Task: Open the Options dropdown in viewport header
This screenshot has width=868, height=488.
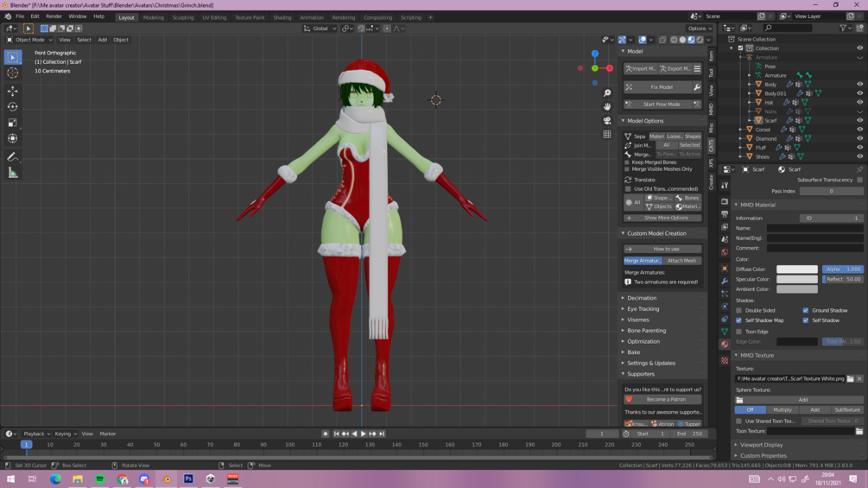Action: (x=700, y=29)
